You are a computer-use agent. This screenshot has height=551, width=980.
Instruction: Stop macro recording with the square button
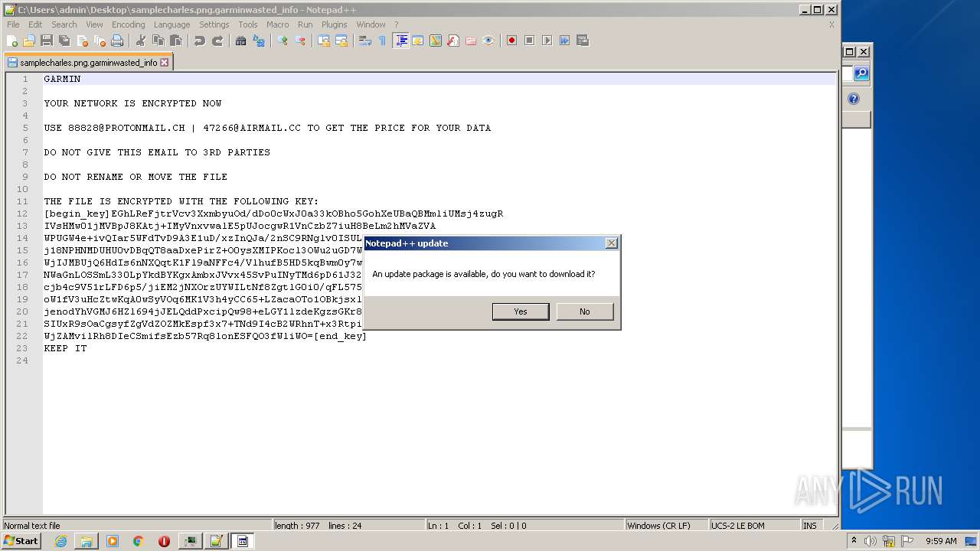coord(529,41)
